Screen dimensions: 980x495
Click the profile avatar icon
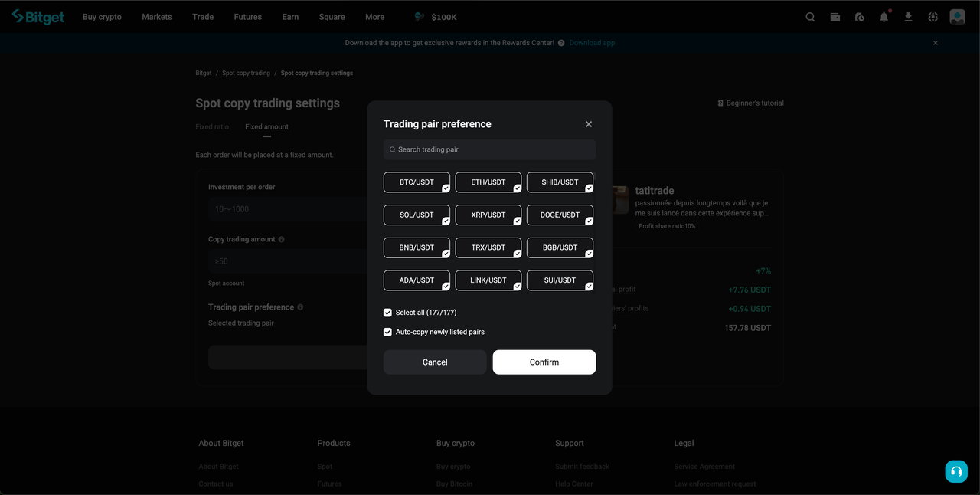coord(957,16)
